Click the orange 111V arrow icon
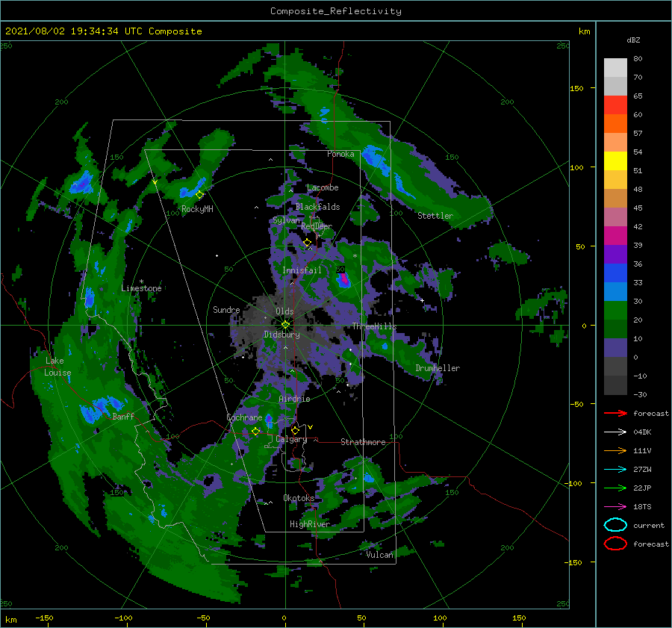672x628 pixels. [x=615, y=450]
